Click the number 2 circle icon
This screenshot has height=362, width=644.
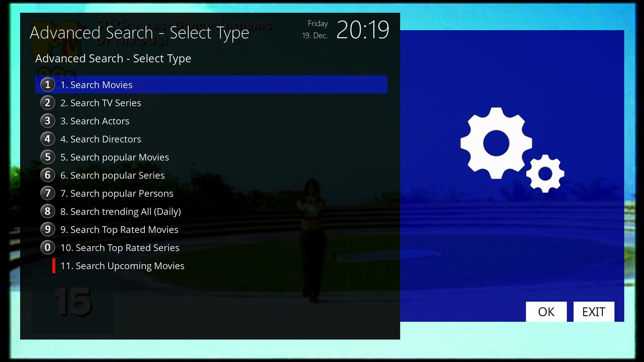(x=48, y=103)
